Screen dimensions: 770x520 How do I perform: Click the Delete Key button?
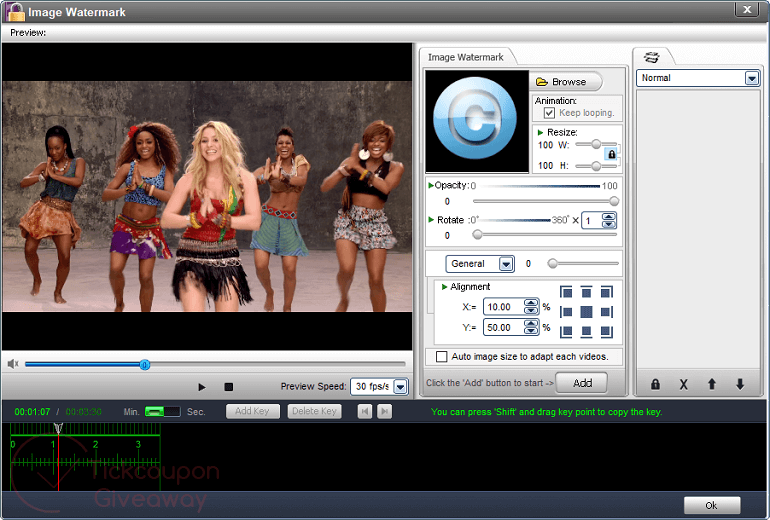pos(314,411)
